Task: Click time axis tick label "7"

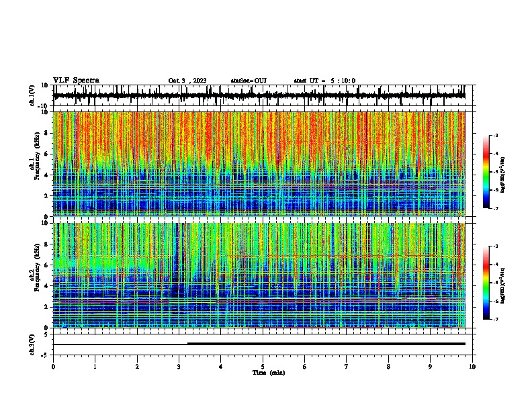Action: point(347,367)
